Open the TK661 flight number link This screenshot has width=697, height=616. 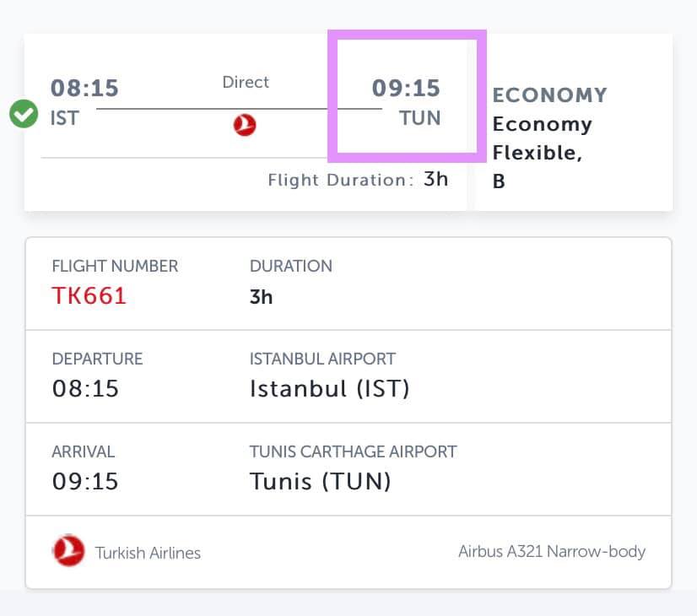[89, 295]
